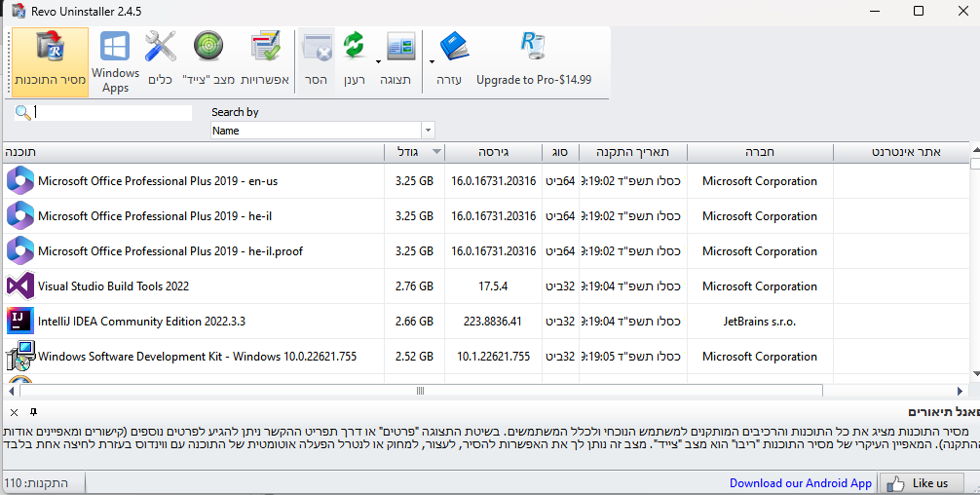Click the search magnifier icon
The image size is (980, 495).
click(x=22, y=112)
